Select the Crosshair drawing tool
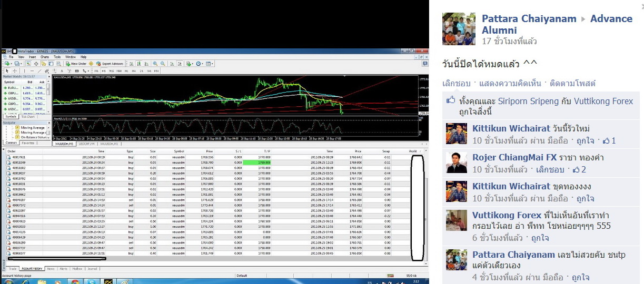Image resolution: width=644 pixels, height=284 pixels. 15,70
